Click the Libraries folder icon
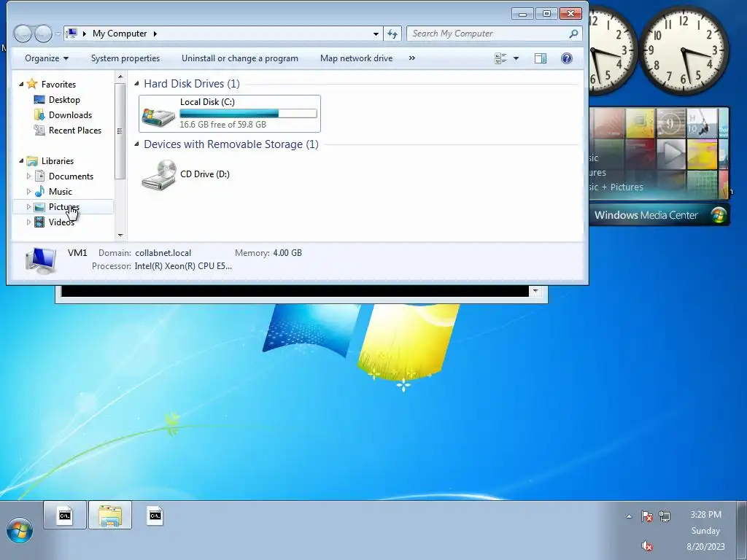This screenshot has width=747, height=560. pyautogui.click(x=32, y=160)
